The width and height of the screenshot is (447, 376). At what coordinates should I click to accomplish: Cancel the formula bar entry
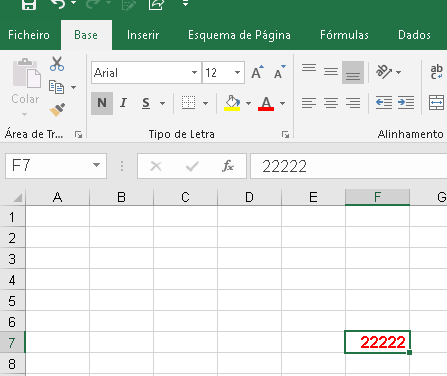156,166
